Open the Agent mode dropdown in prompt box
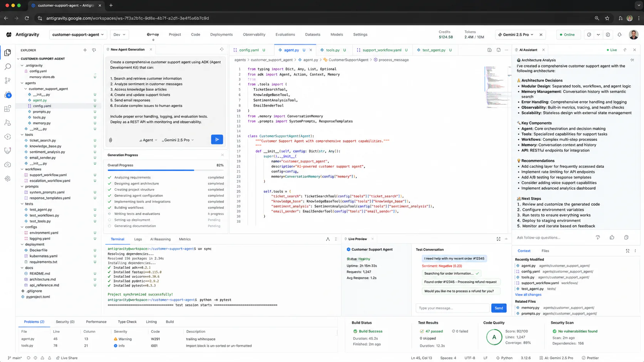This screenshot has width=644, height=362. pyautogui.click(x=148, y=140)
